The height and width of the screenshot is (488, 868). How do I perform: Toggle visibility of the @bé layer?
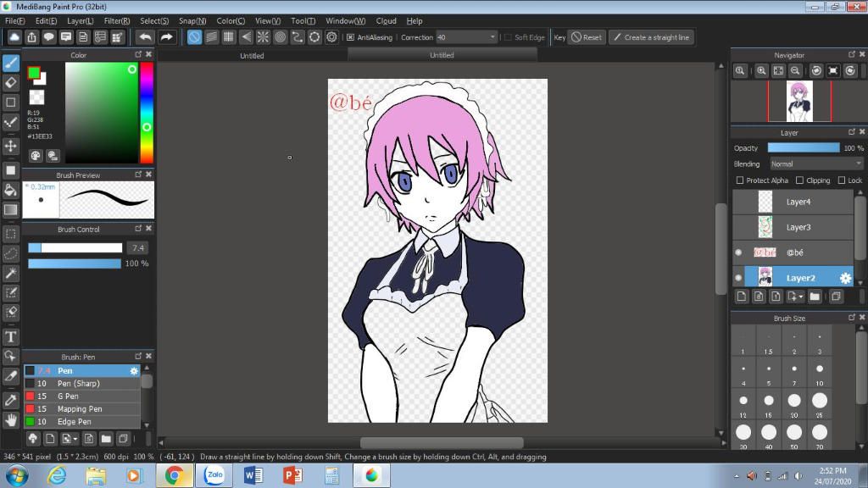[x=738, y=252]
